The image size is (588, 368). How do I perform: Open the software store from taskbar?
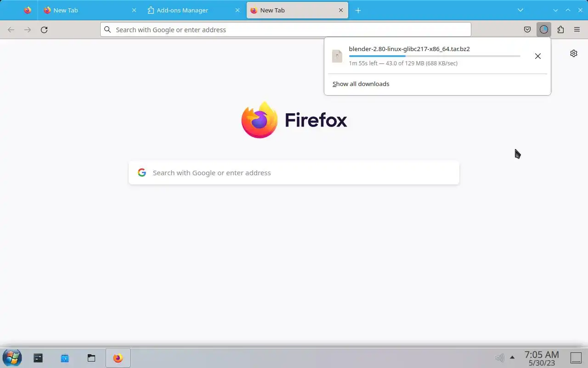pos(65,358)
